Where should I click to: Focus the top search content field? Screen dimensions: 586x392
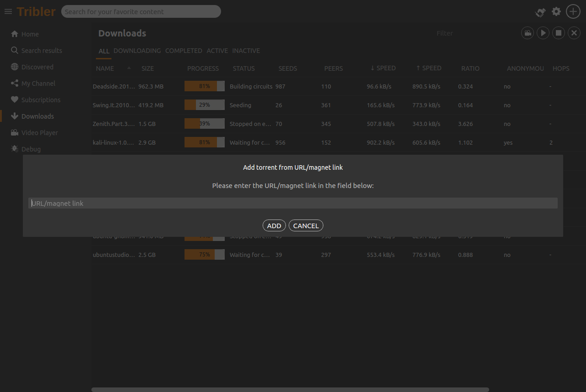[x=141, y=12]
